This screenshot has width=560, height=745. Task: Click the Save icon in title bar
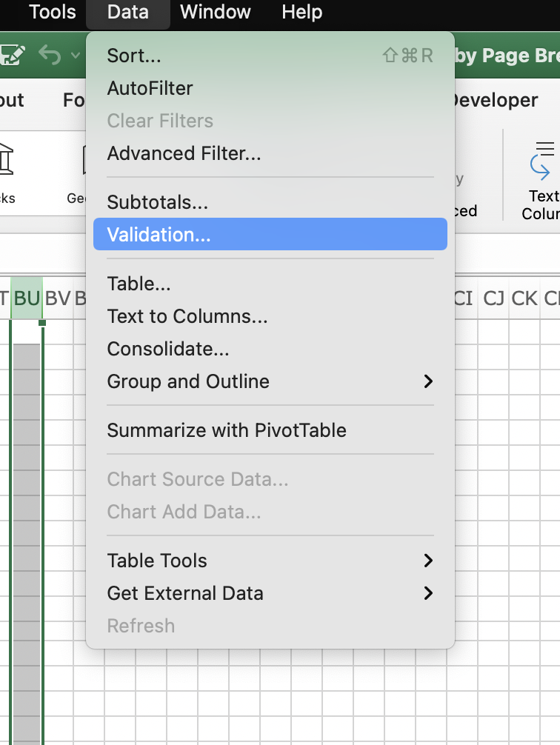[x=13, y=56]
